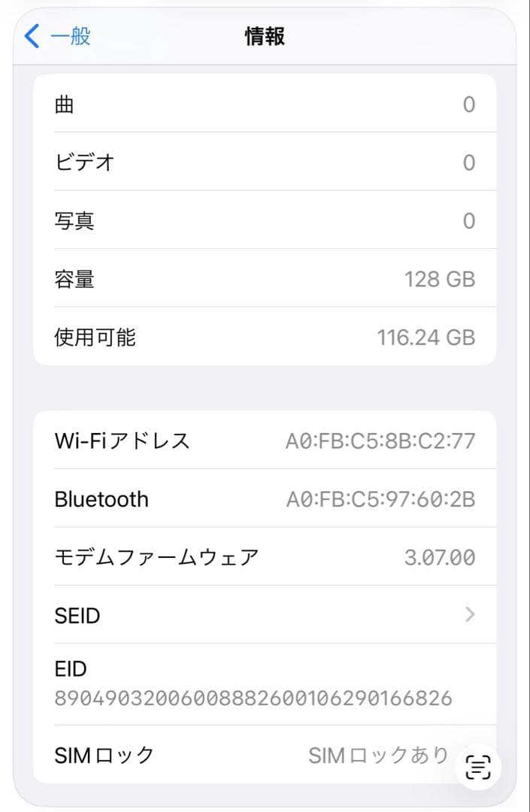The height and width of the screenshot is (812, 530).
Task: Open SEID details via its chevron
Action: (469, 615)
